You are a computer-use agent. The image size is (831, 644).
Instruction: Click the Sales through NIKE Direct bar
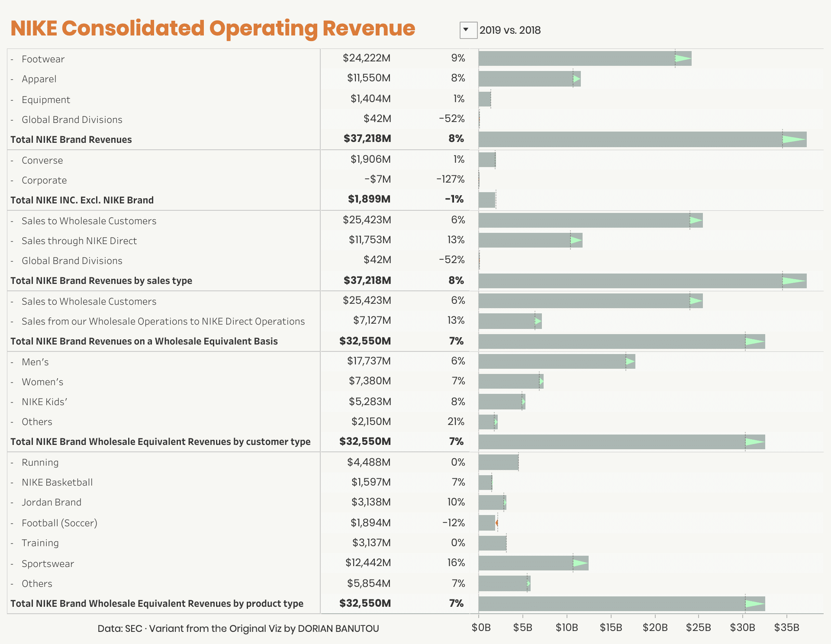click(x=530, y=240)
